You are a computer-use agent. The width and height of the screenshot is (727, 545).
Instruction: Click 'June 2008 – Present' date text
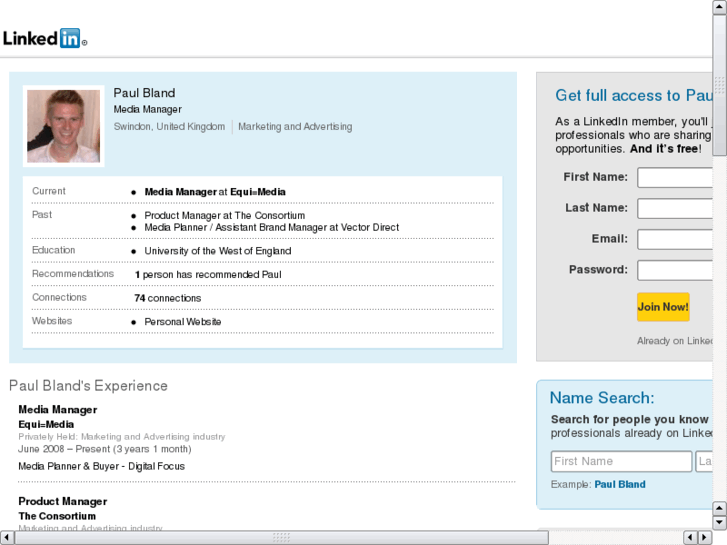(x=105, y=449)
